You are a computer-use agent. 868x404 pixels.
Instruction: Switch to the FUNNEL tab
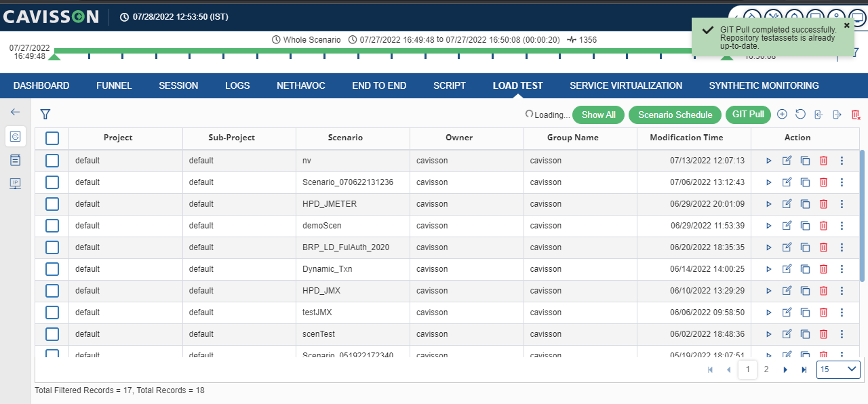[x=114, y=85]
